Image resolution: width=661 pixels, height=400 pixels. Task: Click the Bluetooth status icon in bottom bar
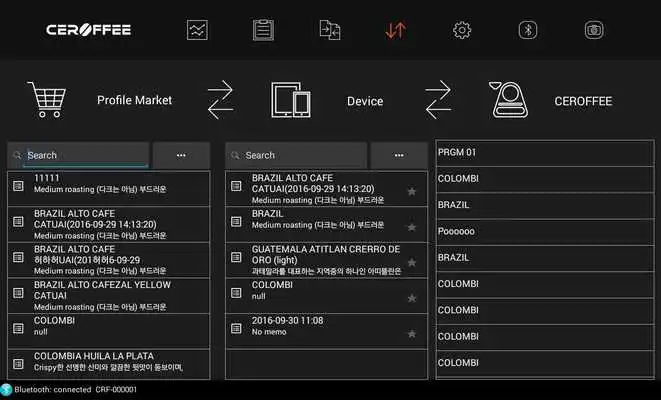[x=6, y=389]
